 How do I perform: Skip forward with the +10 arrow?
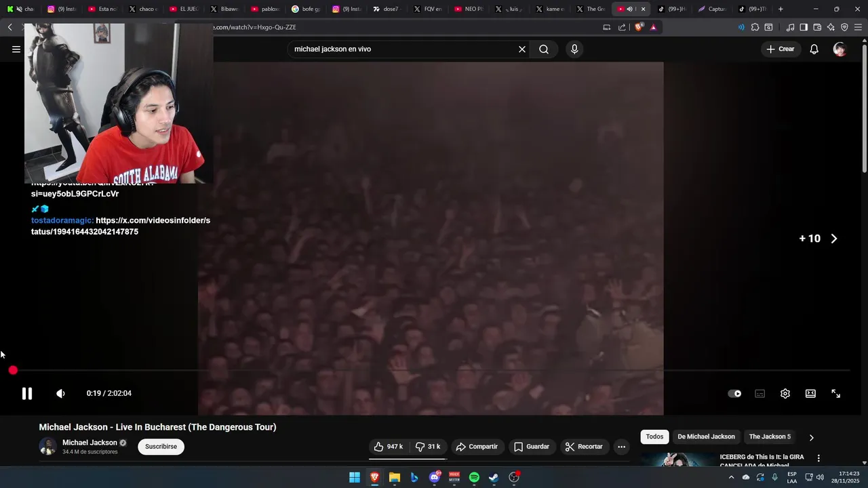[834, 239]
